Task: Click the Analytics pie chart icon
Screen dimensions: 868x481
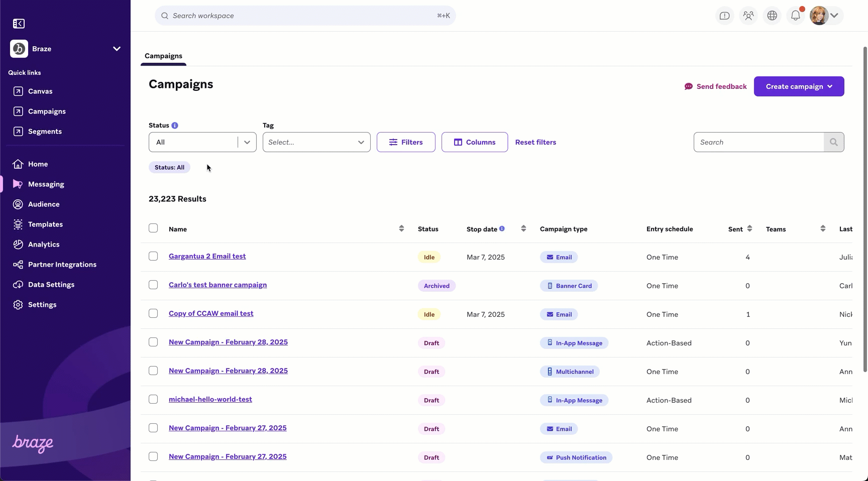Action: coord(18,245)
